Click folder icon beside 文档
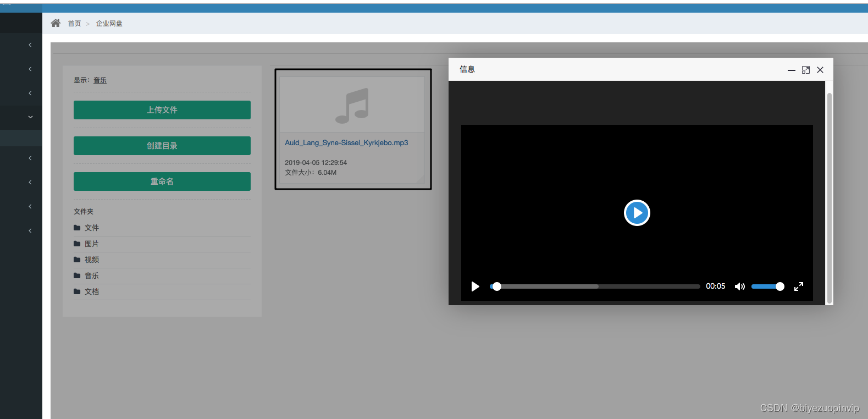Viewport: 868px width, 419px height. point(77,291)
